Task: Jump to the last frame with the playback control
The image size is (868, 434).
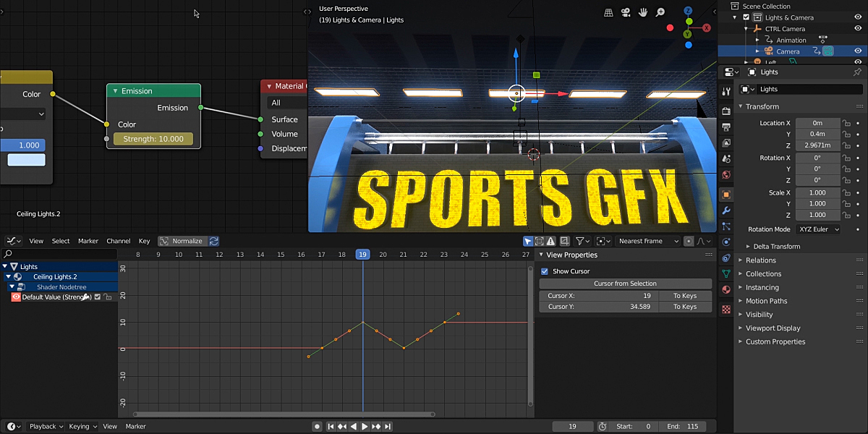Action: point(388,426)
